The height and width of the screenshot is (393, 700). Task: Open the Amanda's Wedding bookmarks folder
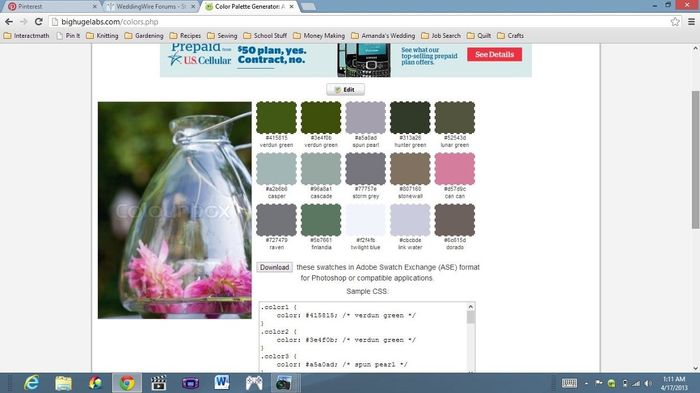point(383,36)
